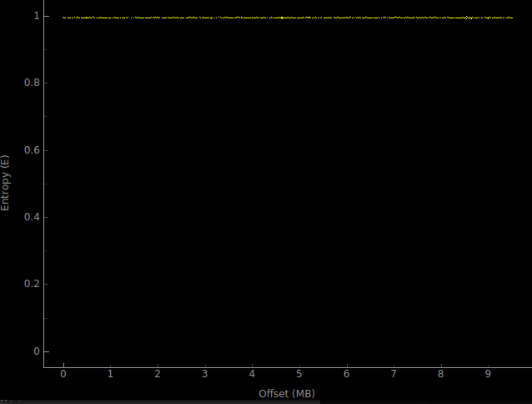Click the '1' tick on the entropy axis

37,16
